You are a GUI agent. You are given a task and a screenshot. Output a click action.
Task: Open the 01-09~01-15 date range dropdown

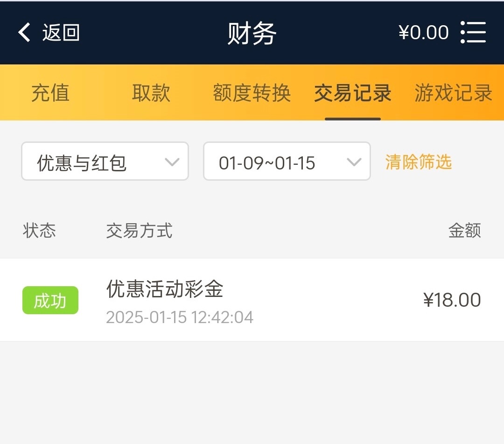pyautogui.click(x=287, y=162)
